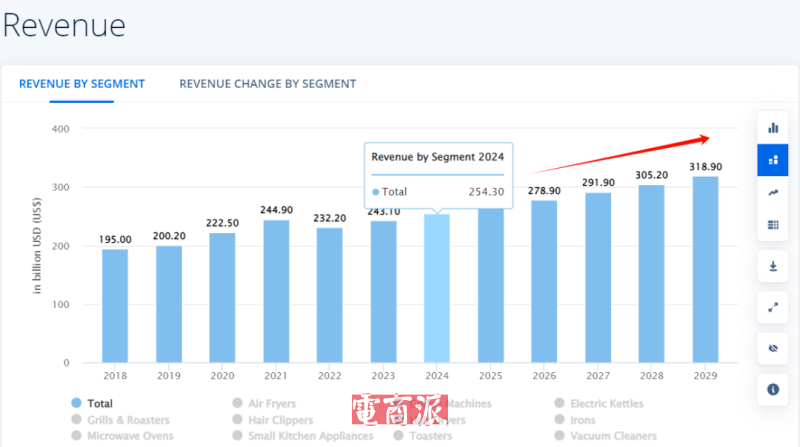Image resolution: width=800 pixels, height=447 pixels.
Task: Select the 2018 revenue bar
Action: click(x=115, y=305)
